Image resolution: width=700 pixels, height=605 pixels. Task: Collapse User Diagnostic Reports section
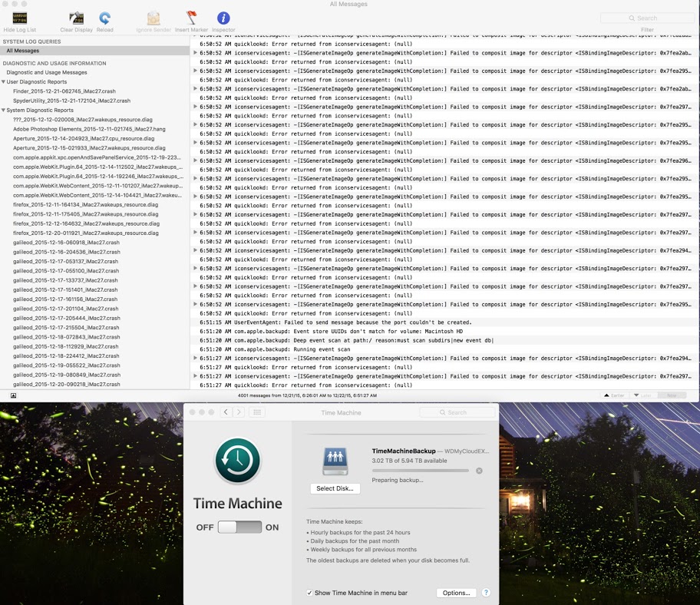(4, 81)
